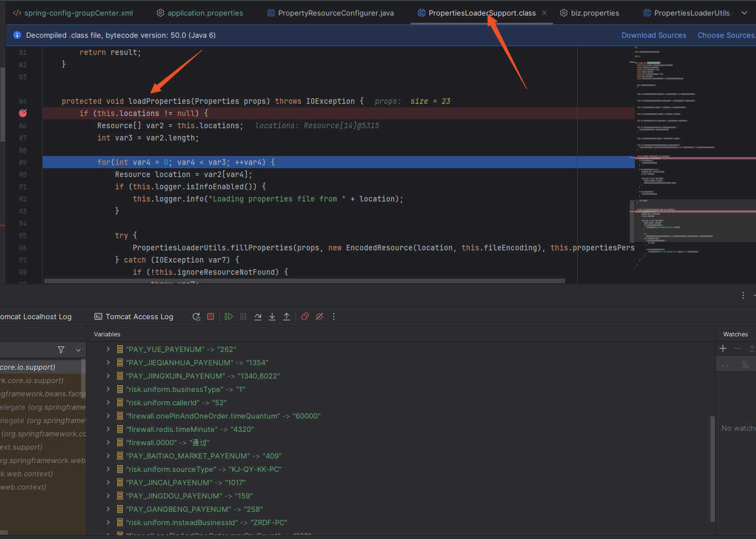Select the Step Out debugger icon
The width and height of the screenshot is (756, 539).
pos(286,316)
